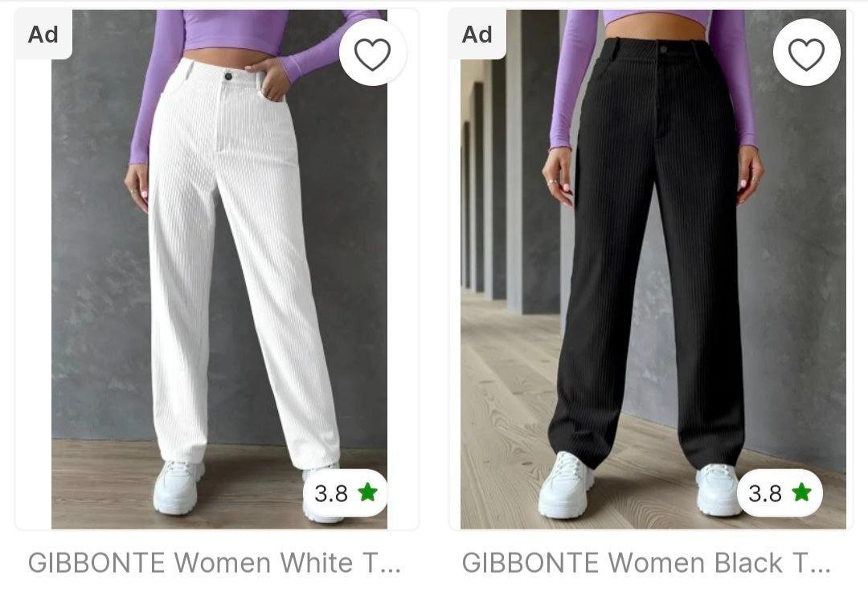Screen dimensions: 868x596
Task: Click the Ad badge on black trousers card
Action: pos(477,35)
